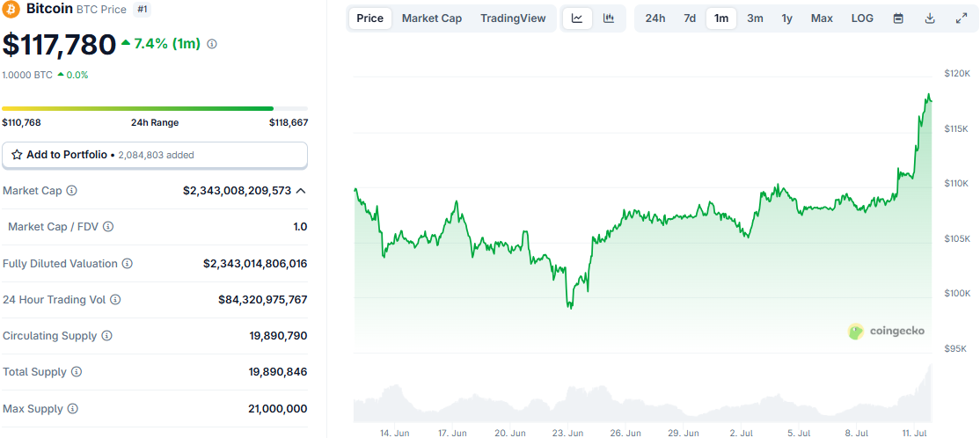980x438 pixels.
Task: Click total supply value 19,890,846
Action: (x=278, y=372)
